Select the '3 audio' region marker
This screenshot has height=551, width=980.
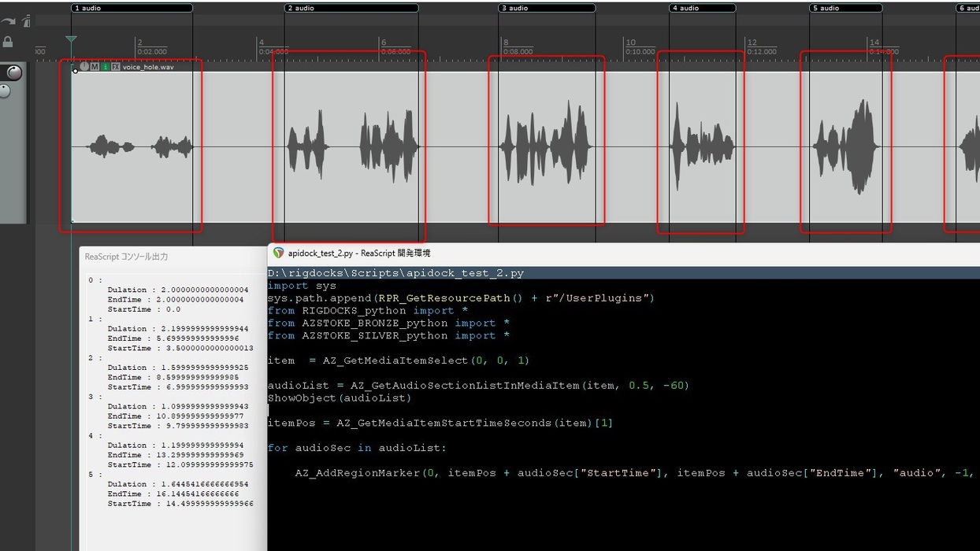tap(547, 8)
